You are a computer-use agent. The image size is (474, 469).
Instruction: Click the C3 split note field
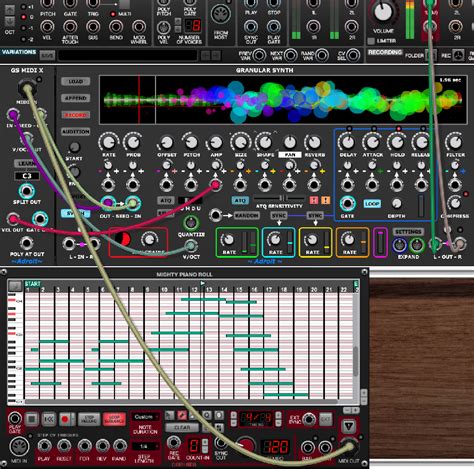[x=27, y=176]
